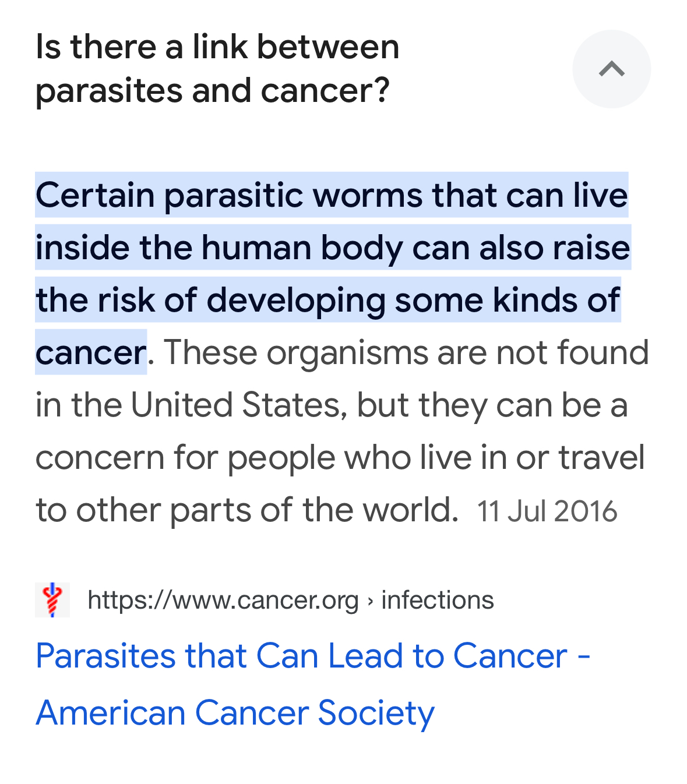Image resolution: width=687 pixels, height=784 pixels.
Task: Collapse the answer with the chevron button
Action: 611,69
